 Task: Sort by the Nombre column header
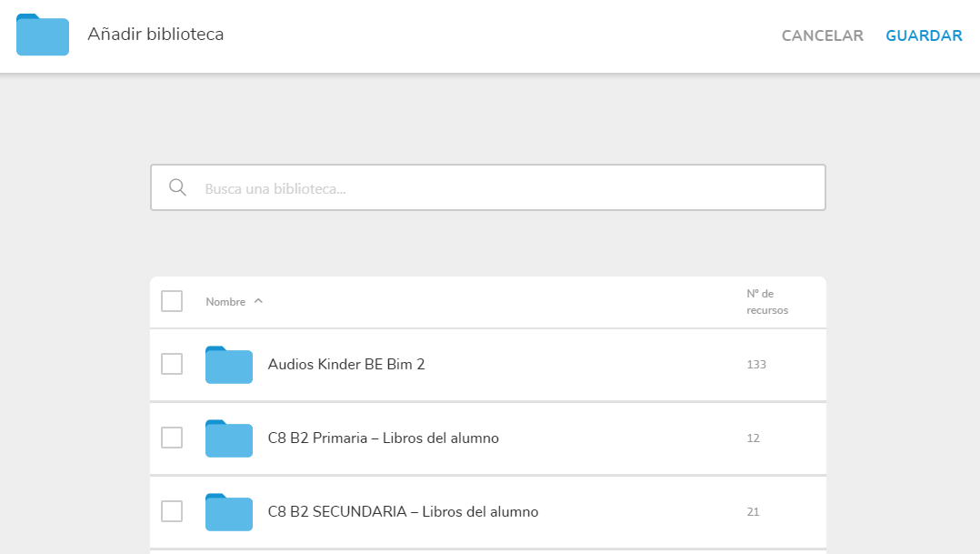pos(225,302)
